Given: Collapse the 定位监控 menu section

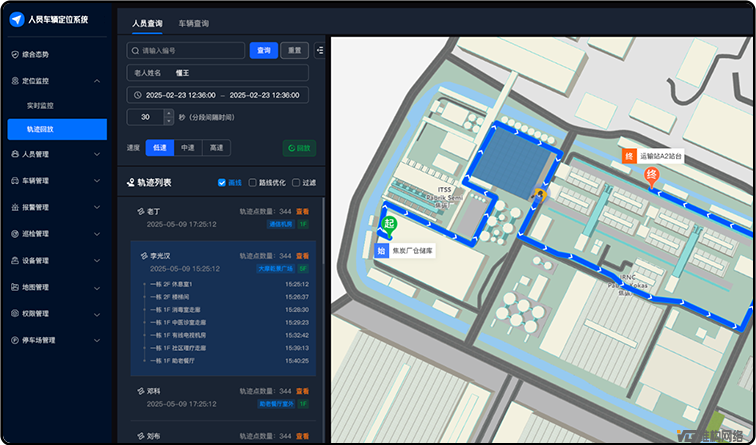Looking at the screenshot, I should pos(97,80).
